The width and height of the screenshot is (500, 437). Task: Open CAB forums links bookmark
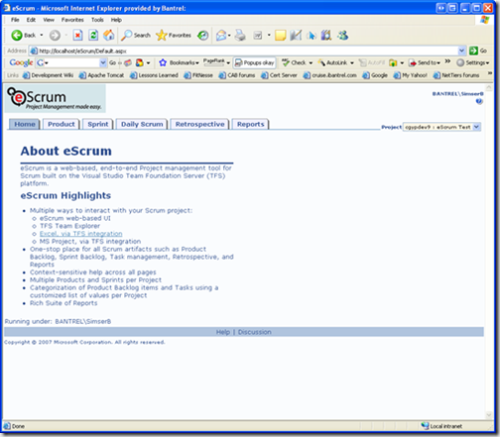pyautogui.click(x=237, y=75)
